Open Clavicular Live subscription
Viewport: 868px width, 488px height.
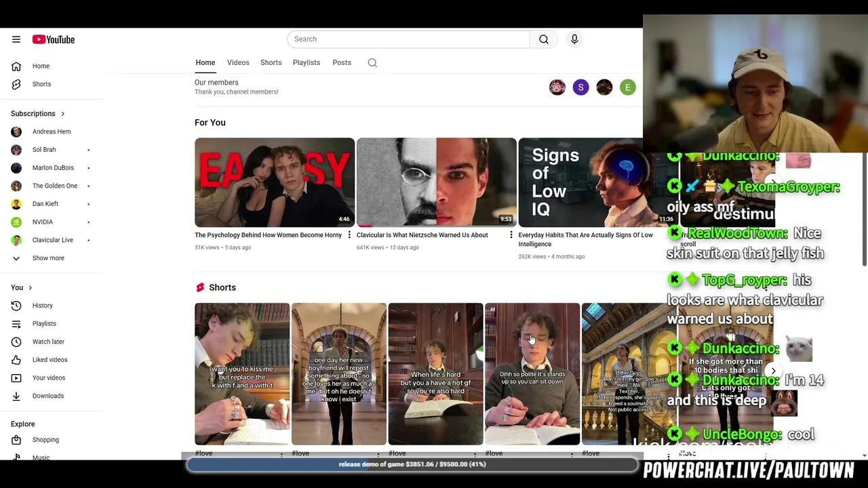coord(52,240)
